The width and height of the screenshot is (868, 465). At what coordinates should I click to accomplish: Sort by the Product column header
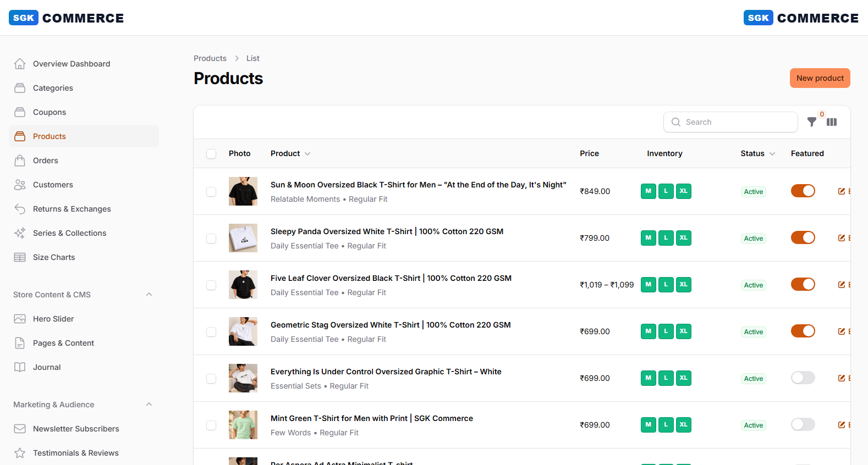[x=290, y=153]
